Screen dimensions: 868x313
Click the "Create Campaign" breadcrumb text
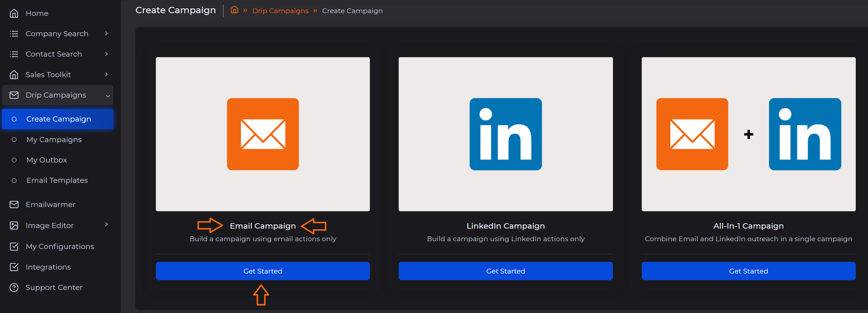click(x=352, y=11)
